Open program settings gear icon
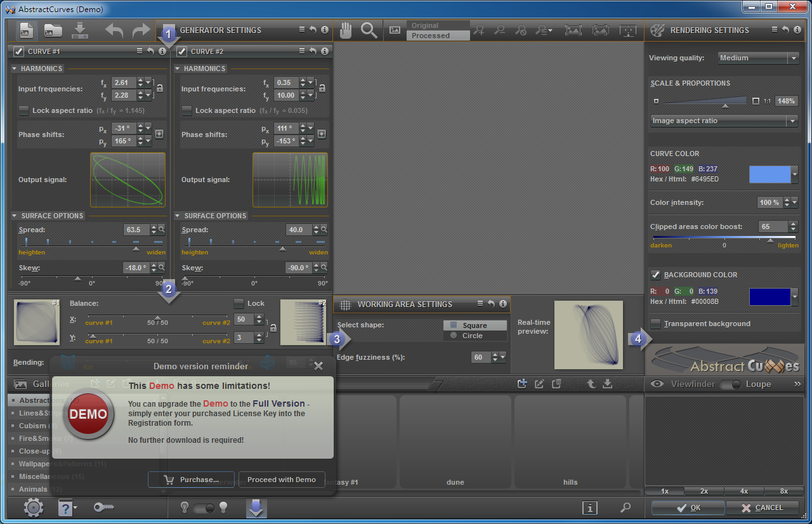The image size is (812, 524). [x=33, y=508]
